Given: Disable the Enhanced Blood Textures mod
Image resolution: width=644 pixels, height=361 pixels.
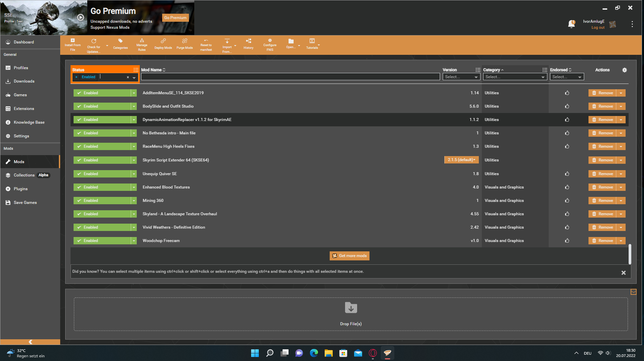Looking at the screenshot, I should coord(102,187).
